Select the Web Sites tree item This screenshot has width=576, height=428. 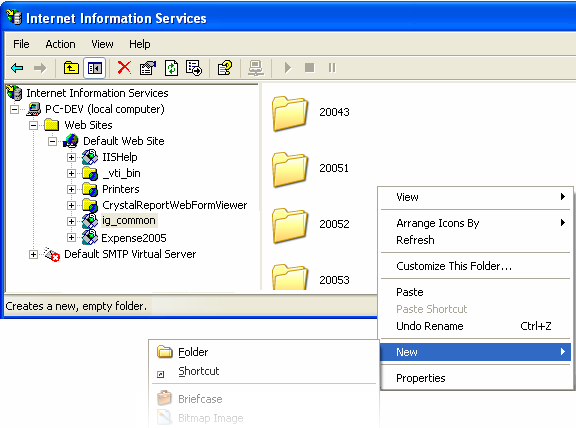point(88,125)
